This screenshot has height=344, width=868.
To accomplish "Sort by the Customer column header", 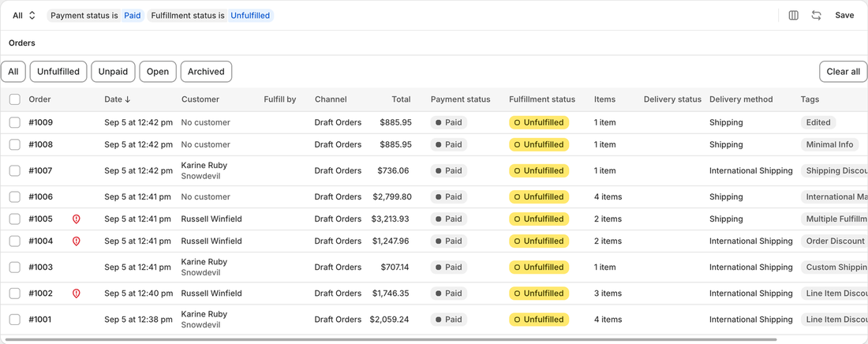I will coord(200,99).
